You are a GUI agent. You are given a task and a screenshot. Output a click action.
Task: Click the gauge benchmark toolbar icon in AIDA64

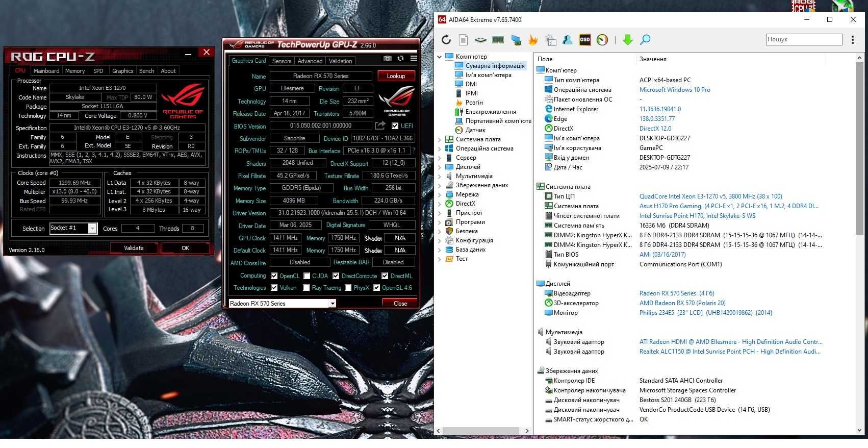602,40
